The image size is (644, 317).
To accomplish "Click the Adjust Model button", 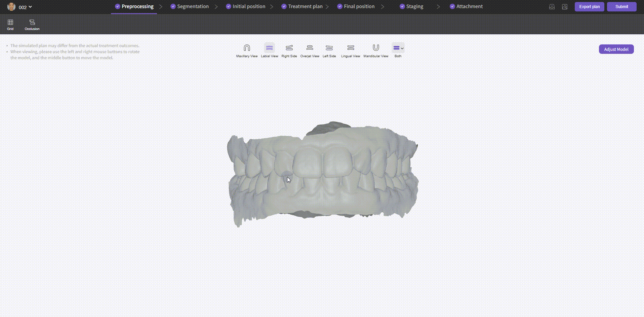I will pyautogui.click(x=616, y=49).
